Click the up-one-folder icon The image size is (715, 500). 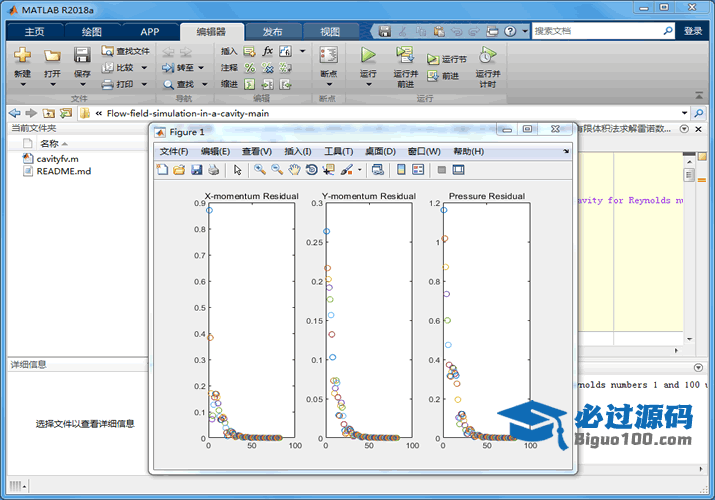(49, 113)
